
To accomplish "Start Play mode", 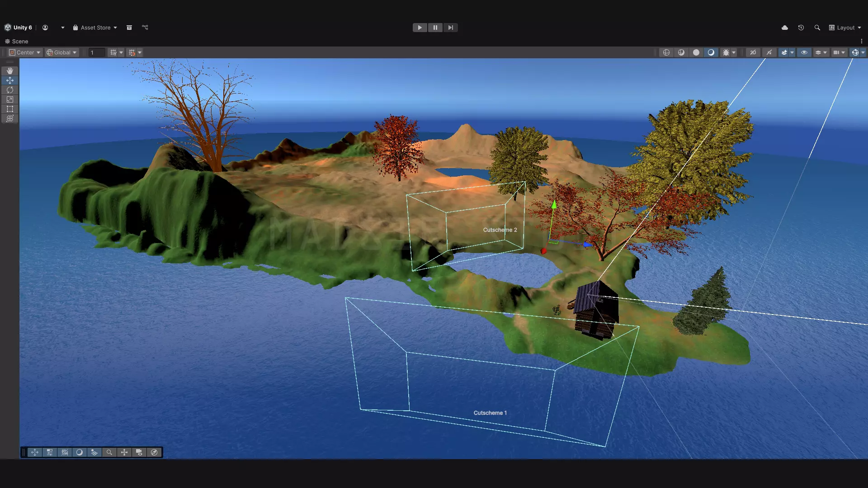I will (420, 28).
